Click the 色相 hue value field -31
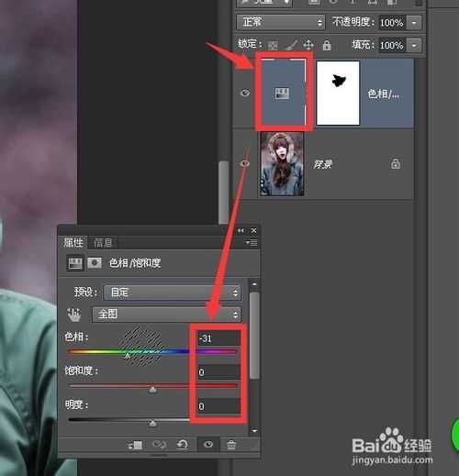Viewport: 459px width, 476px height. [x=218, y=338]
